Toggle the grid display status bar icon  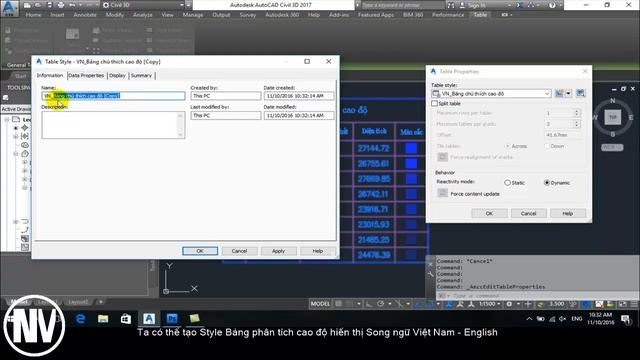point(338,304)
